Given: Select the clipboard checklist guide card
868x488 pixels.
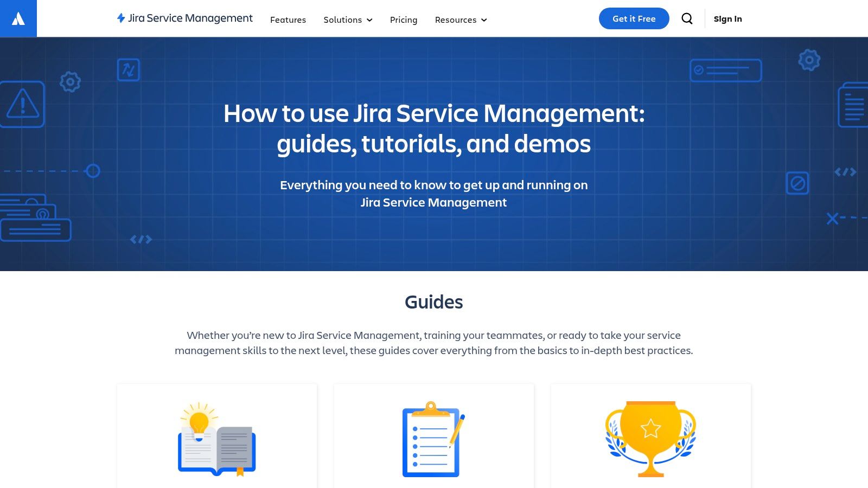Looking at the screenshot, I should coord(434,436).
